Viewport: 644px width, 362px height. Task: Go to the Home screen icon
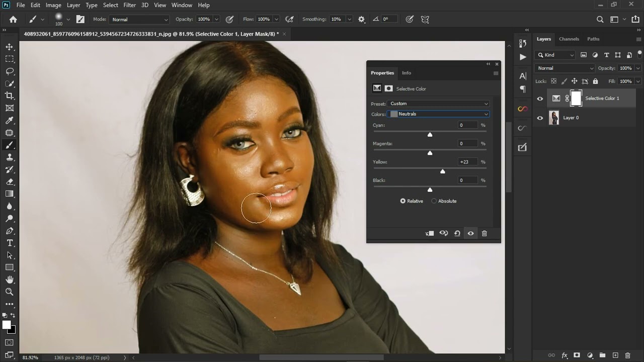coord(13,19)
